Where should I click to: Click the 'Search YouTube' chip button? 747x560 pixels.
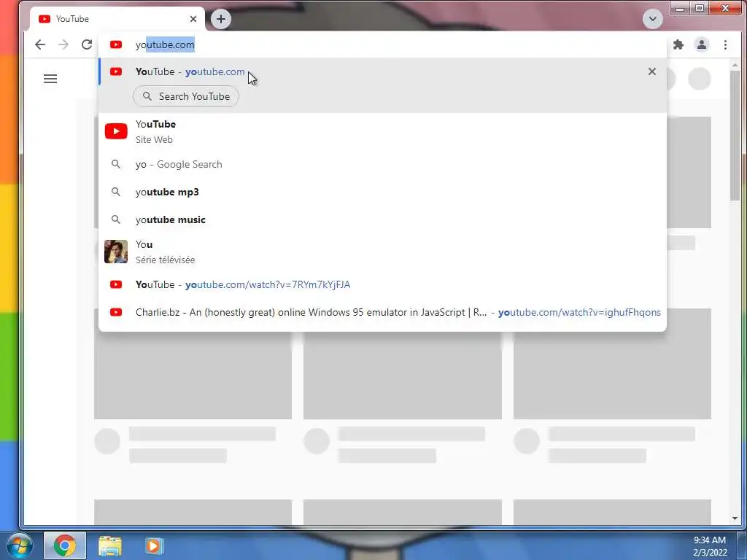[186, 96]
